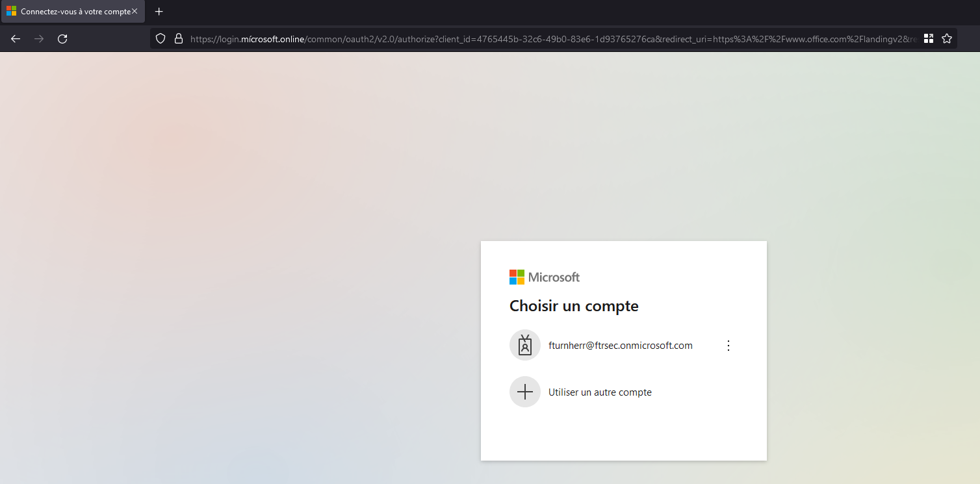Click the URL address bar

554,39
